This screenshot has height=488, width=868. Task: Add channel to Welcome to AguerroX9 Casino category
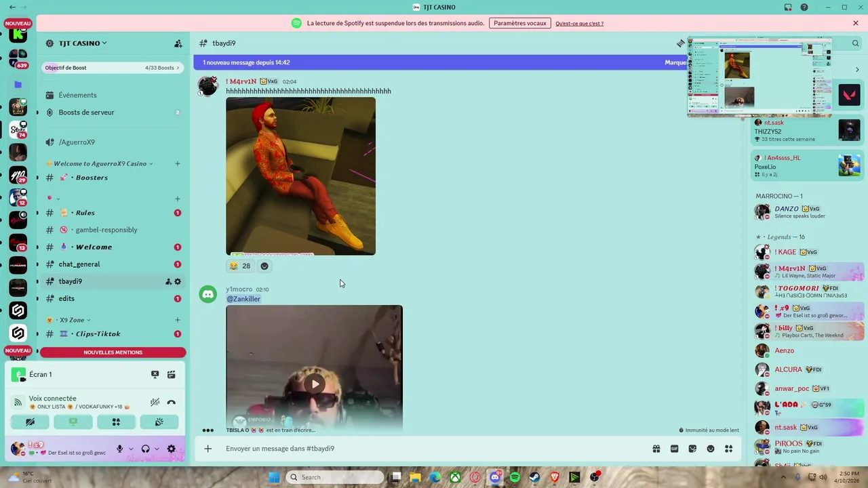(x=178, y=164)
